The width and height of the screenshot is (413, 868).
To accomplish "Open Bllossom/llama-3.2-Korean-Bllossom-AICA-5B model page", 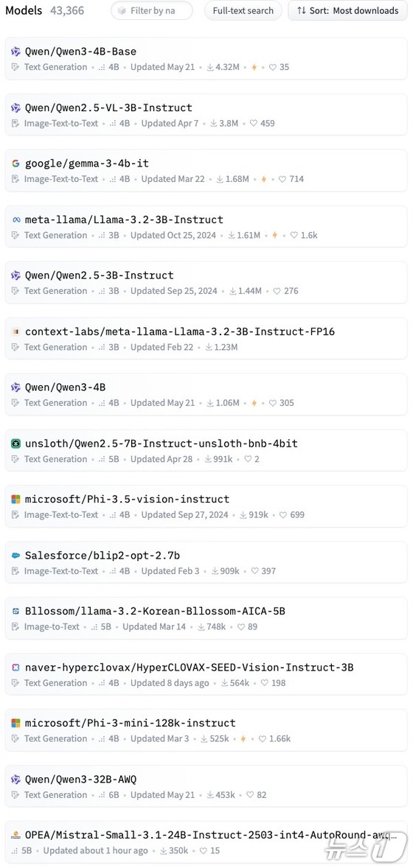I will tap(155, 611).
